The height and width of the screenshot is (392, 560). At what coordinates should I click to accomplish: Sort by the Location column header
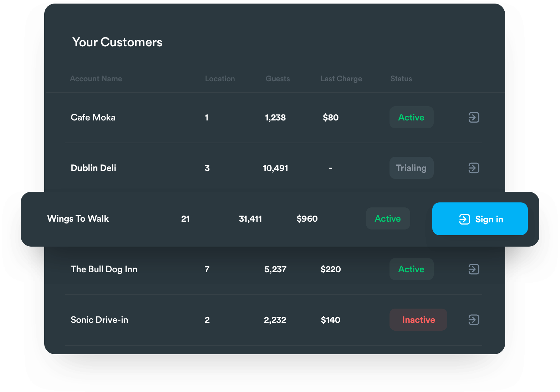coord(220,79)
